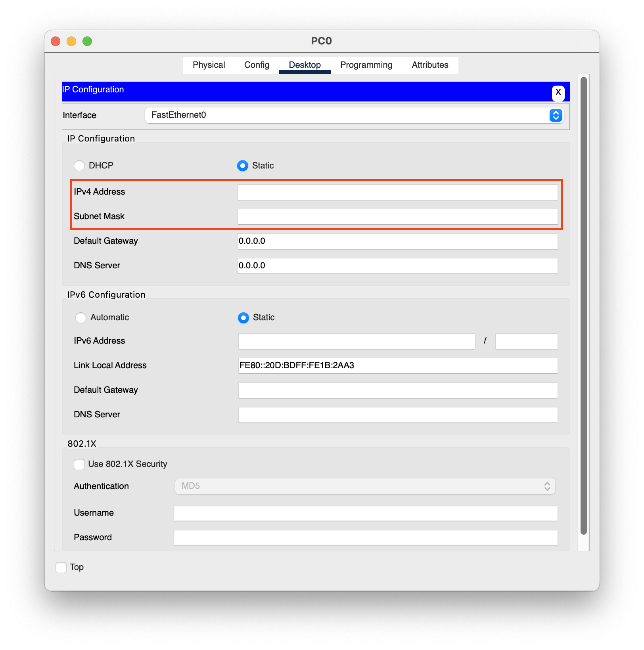The image size is (644, 650).
Task: Select the DHCP radio button
Action: click(79, 166)
